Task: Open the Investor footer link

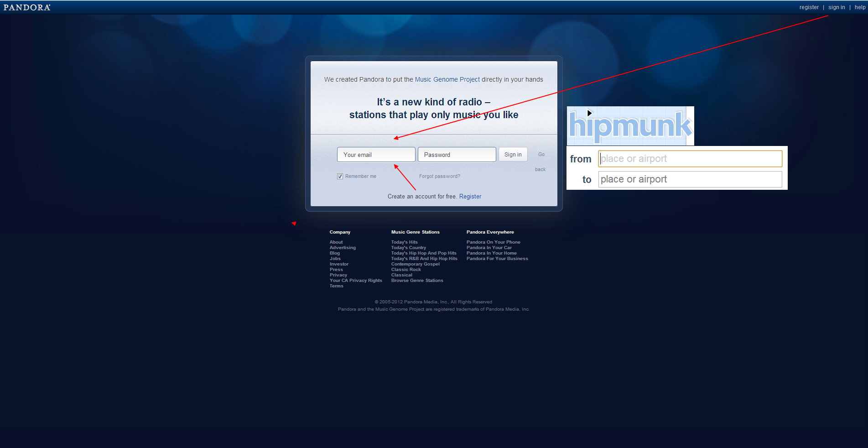Action: (339, 264)
